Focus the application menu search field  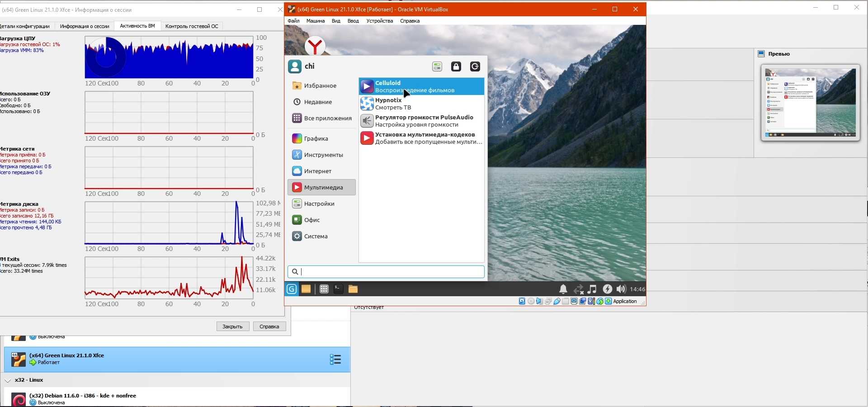tap(386, 272)
